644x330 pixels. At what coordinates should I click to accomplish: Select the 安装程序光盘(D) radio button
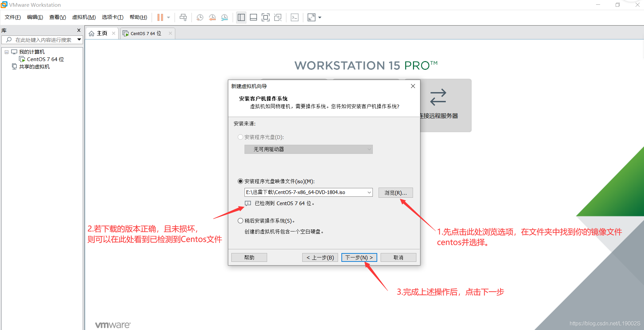pos(240,137)
